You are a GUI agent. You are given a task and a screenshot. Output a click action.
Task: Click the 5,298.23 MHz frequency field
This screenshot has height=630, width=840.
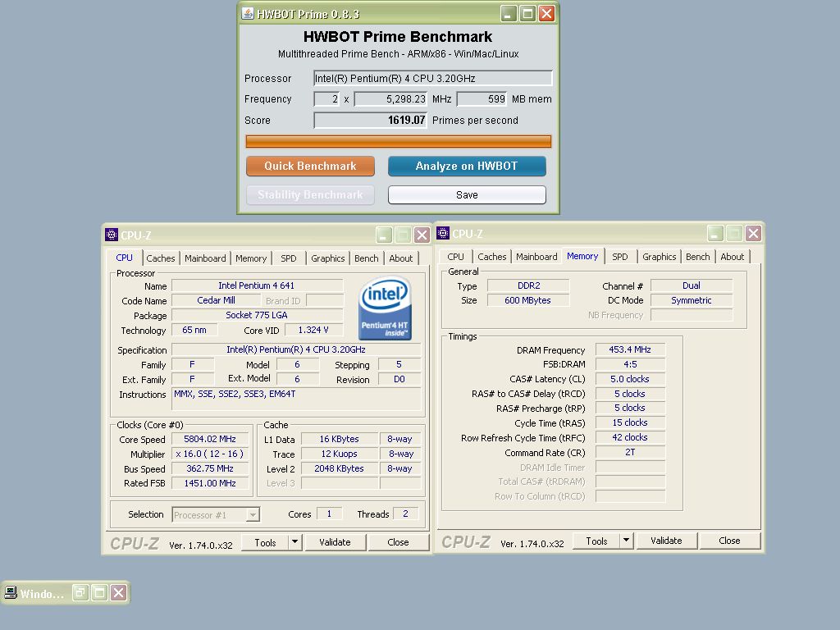click(391, 99)
